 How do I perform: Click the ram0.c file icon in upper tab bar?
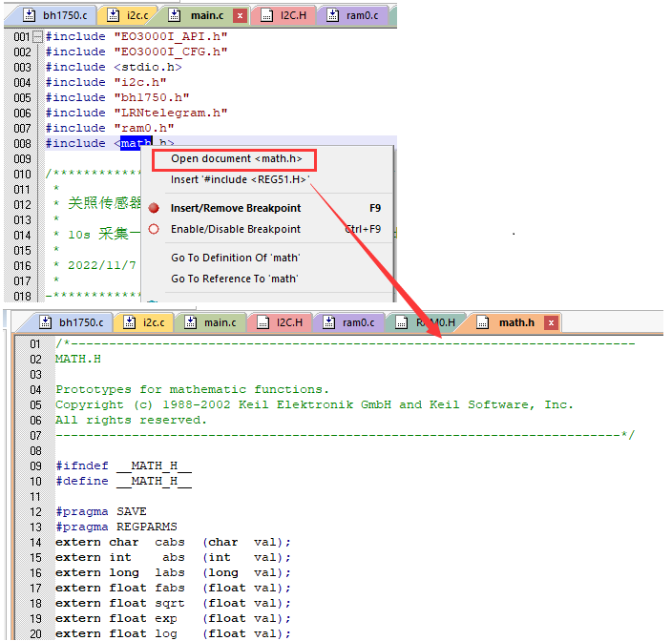coord(332,15)
